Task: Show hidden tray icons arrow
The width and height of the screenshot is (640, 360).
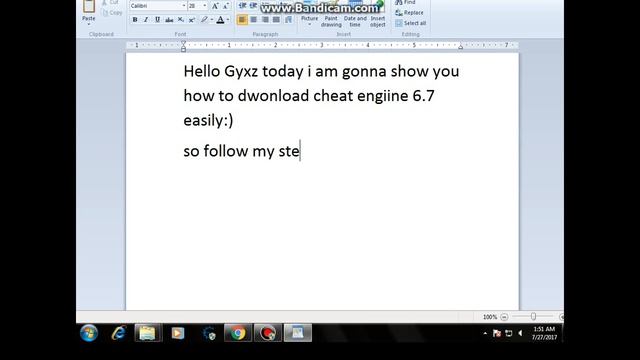Action: (485, 333)
